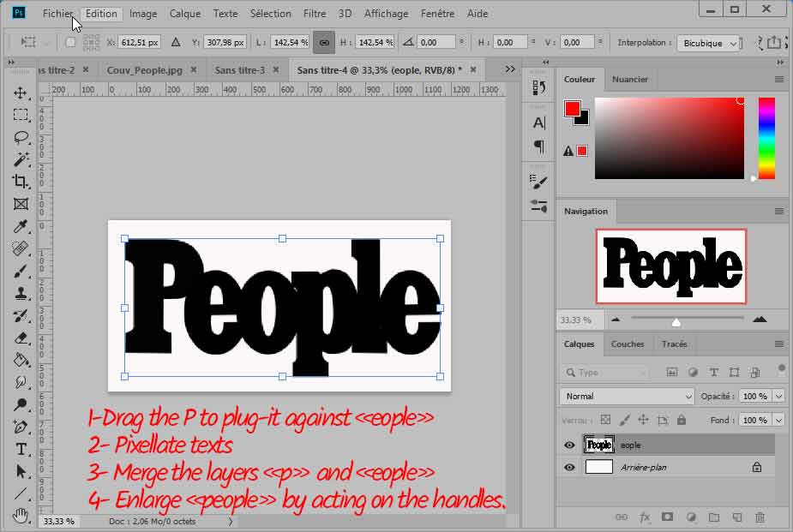Select the Move tool

(21, 93)
